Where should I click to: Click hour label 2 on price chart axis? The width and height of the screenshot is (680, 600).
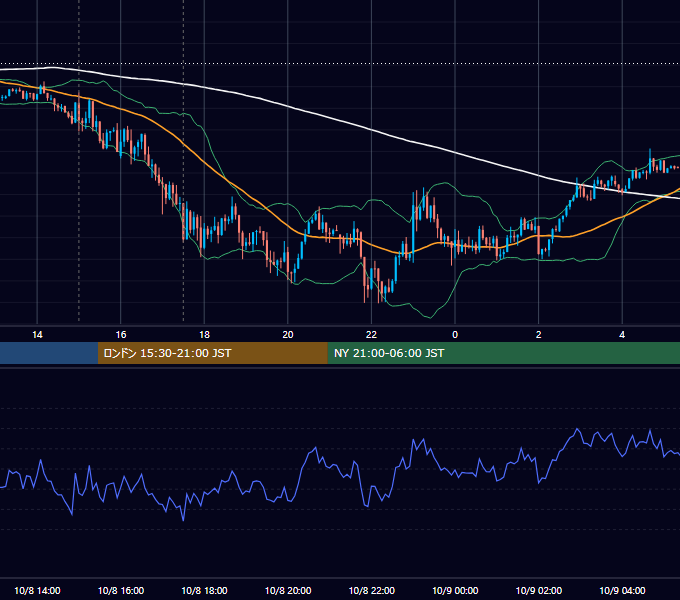point(538,335)
